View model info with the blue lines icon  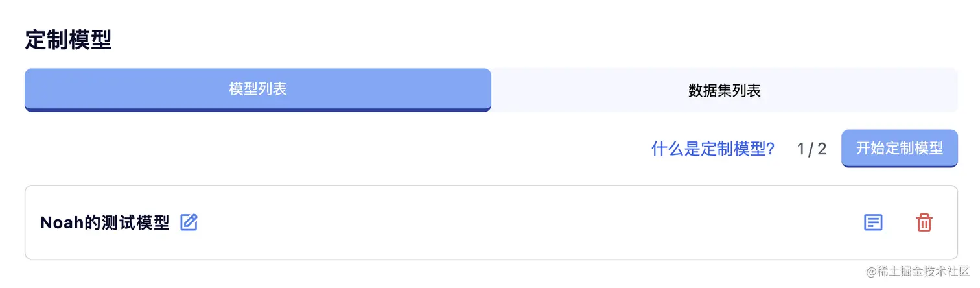[873, 222]
